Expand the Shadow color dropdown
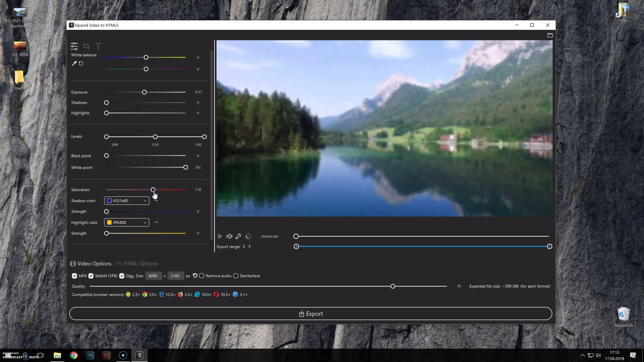This screenshot has height=362, width=644. 145,201
